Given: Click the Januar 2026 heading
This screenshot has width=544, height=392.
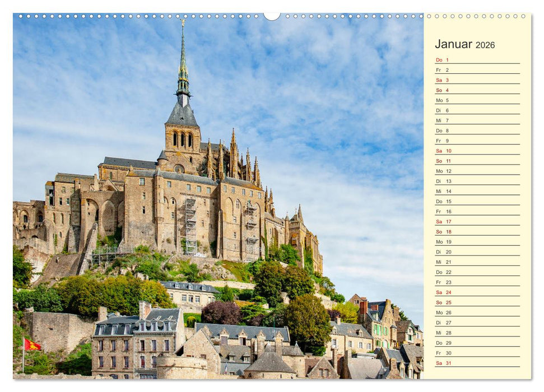Looking at the screenshot, I should (465, 44).
